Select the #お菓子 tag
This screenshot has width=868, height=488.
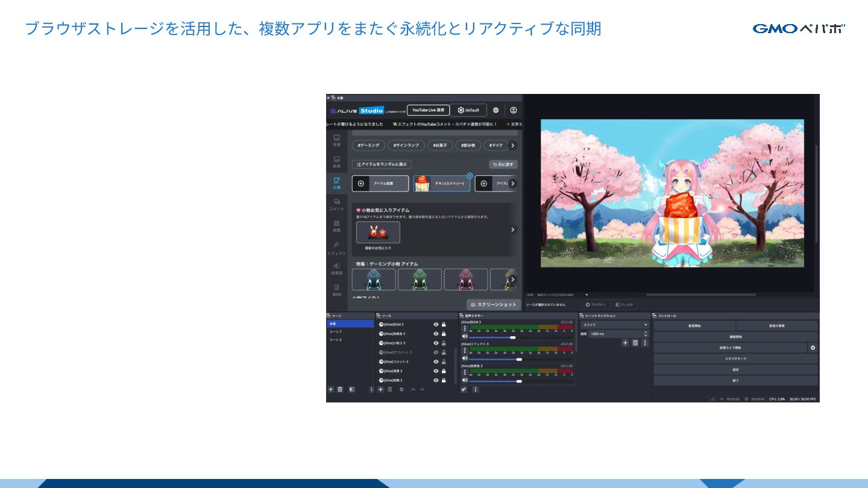pyautogui.click(x=440, y=145)
